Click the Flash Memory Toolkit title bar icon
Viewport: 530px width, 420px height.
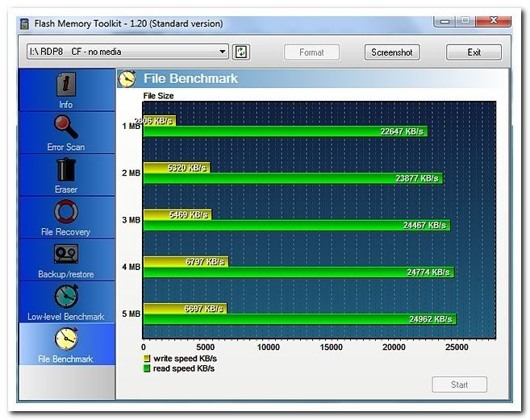coord(25,24)
